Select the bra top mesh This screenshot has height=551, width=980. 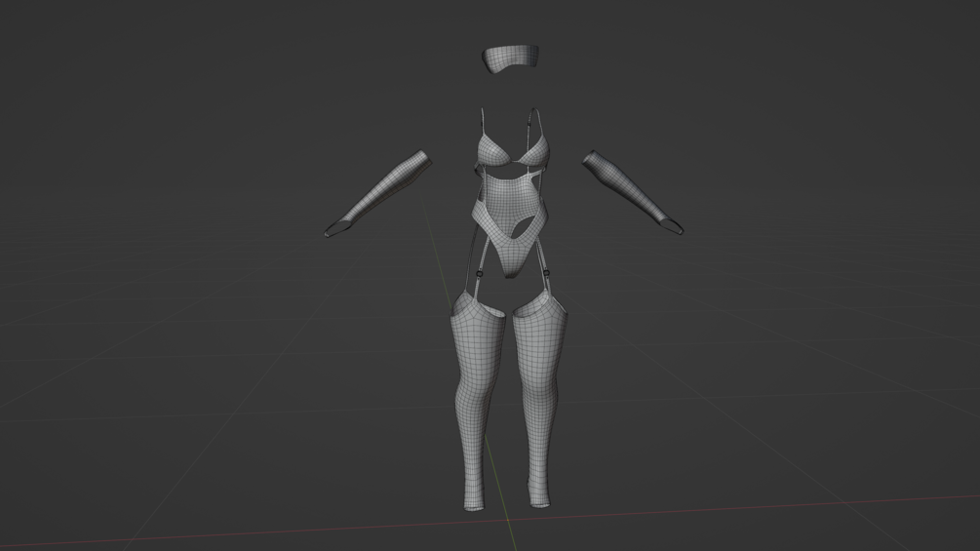(x=513, y=148)
